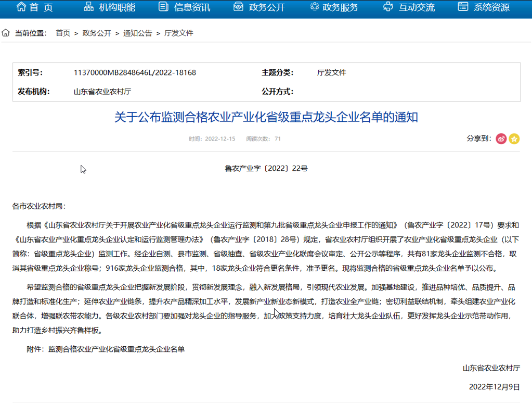
Task: Click the house icon beside 首页 in navigation
Action: click(21, 6)
